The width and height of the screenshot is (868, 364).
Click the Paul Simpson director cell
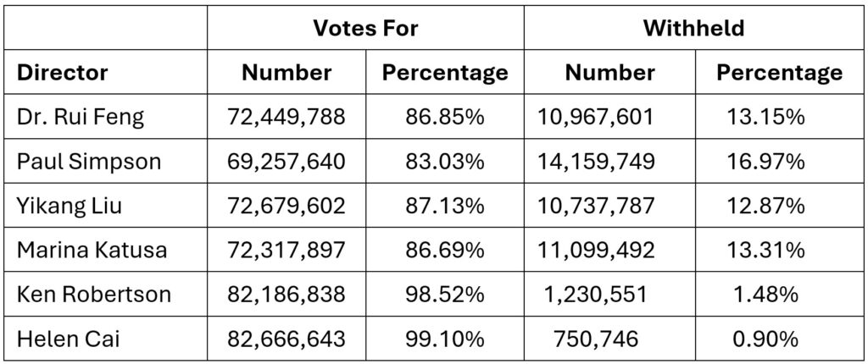(x=88, y=162)
